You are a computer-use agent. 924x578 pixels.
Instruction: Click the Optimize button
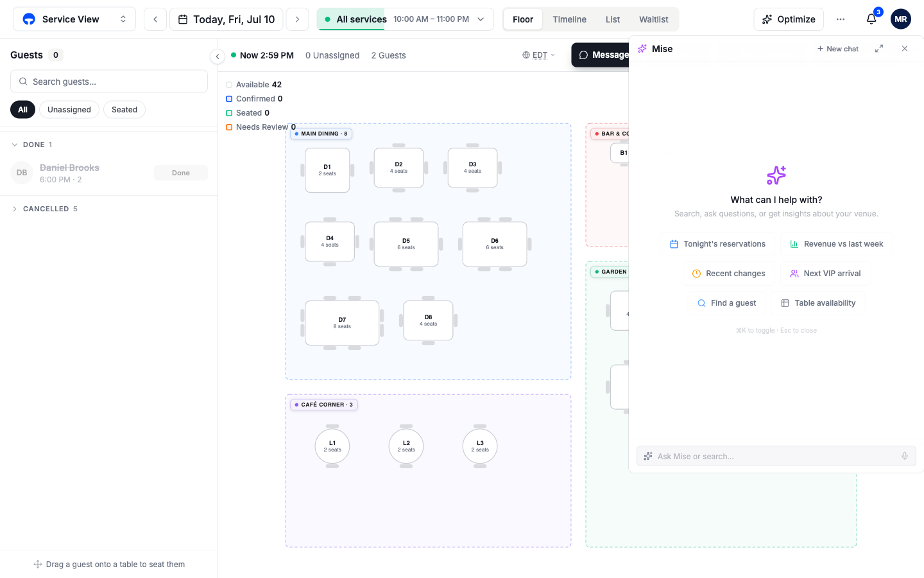click(789, 19)
